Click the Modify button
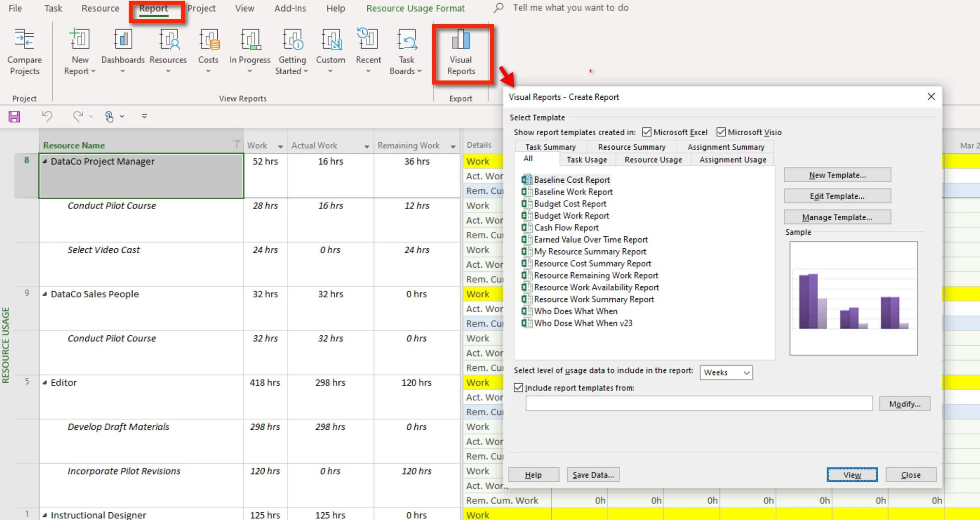Image resolution: width=980 pixels, height=520 pixels. [x=905, y=404]
